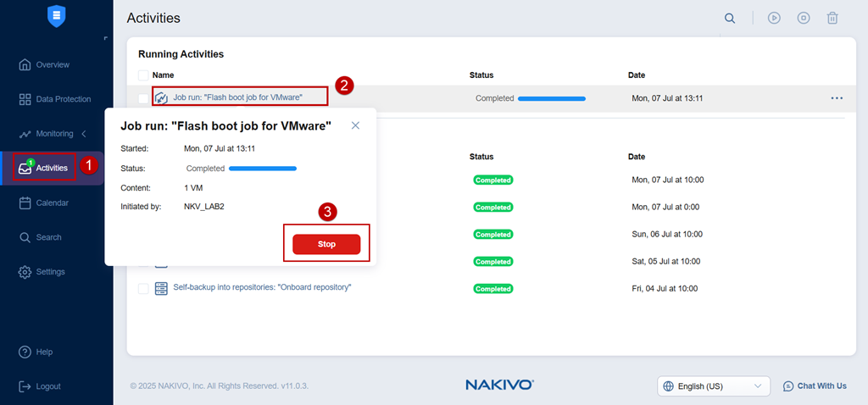Open the Job run "Flash boot job for VMware" link
The height and width of the screenshot is (405, 868).
237,97
